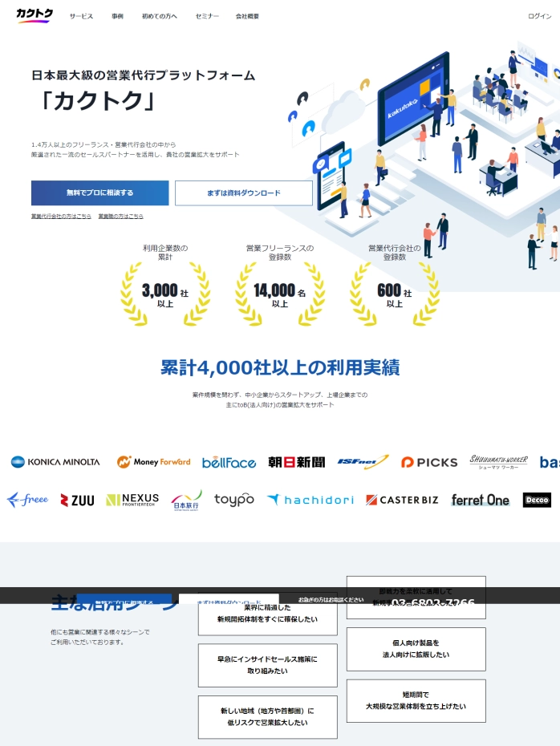Click the Money Forward logo

coord(154,461)
